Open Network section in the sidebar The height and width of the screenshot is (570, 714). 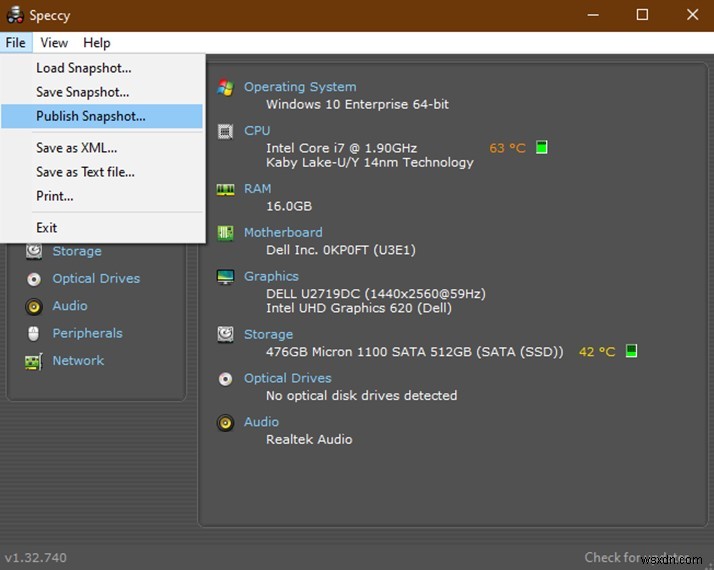pyautogui.click(x=78, y=360)
